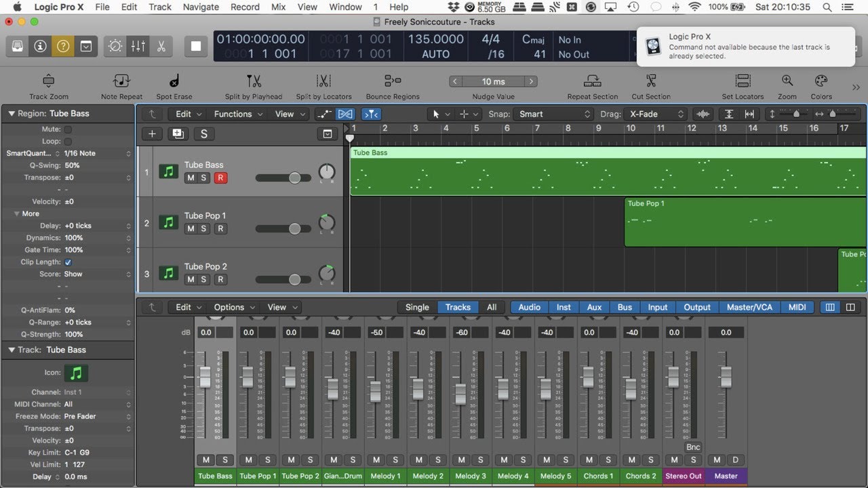Toggle Show Automation button
The height and width of the screenshot is (488, 868).
pos(325,114)
